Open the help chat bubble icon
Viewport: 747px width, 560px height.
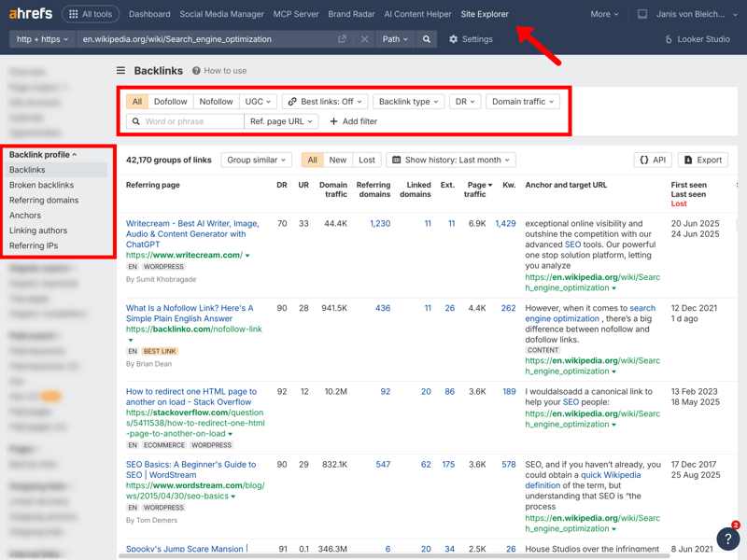[727, 539]
